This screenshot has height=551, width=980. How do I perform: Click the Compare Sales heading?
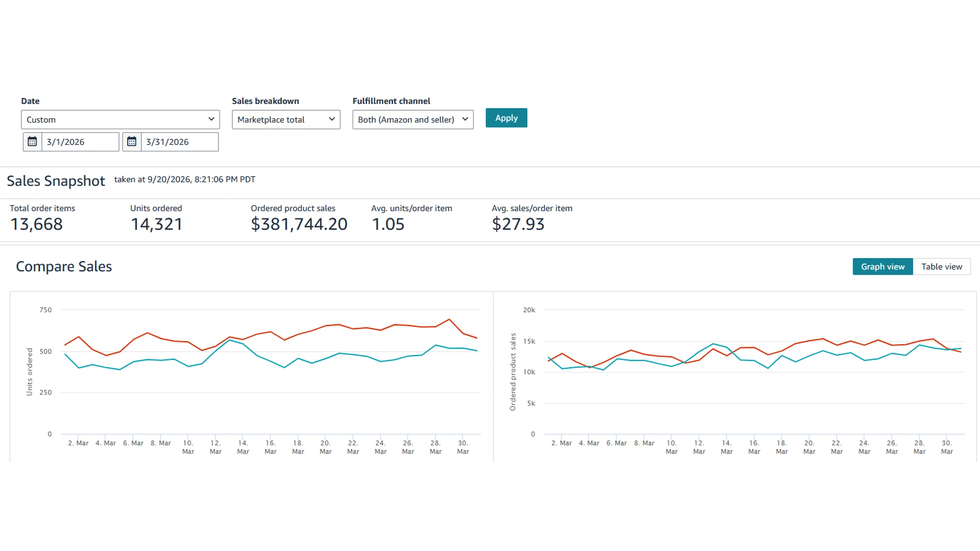tap(64, 266)
